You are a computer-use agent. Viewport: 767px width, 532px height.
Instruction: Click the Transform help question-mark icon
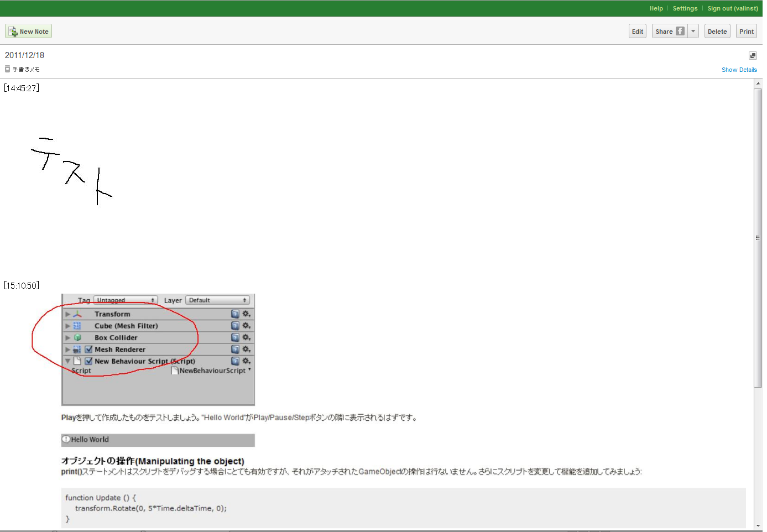click(x=235, y=314)
